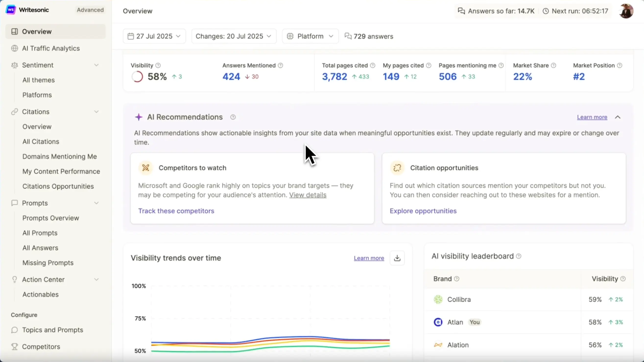644x362 pixels.
Task: Click the Answers Mentioned help icon
Action: (x=281, y=65)
